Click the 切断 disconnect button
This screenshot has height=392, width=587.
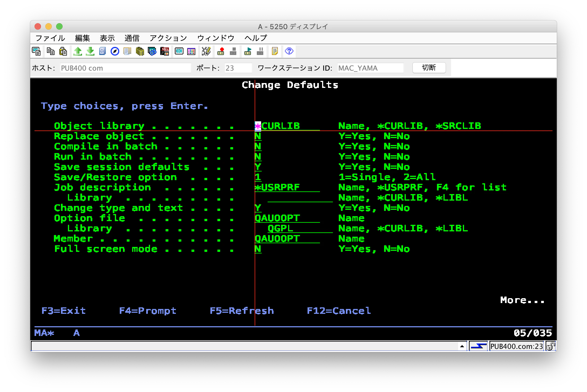pos(429,68)
